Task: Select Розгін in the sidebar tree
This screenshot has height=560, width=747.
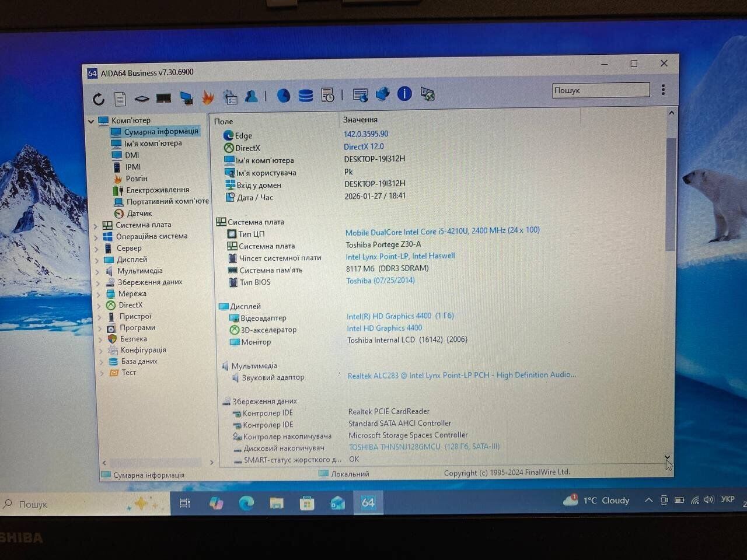Action: tap(136, 178)
